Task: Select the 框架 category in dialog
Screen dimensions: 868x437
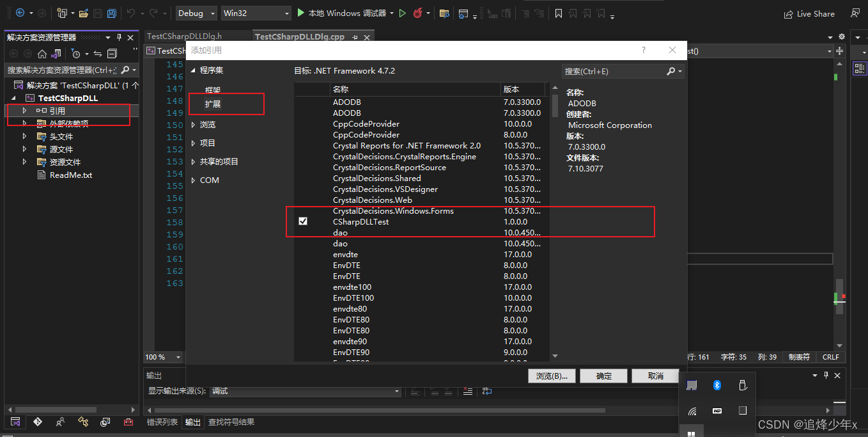Action: pos(212,90)
